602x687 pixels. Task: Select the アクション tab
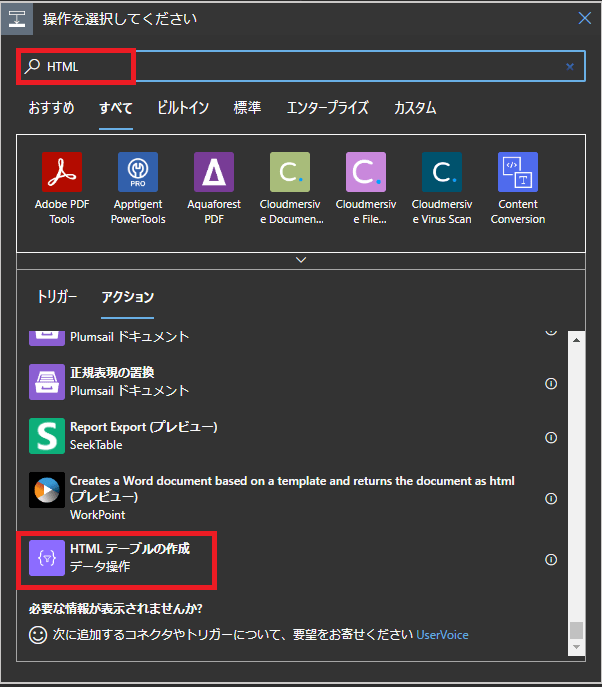(127, 297)
